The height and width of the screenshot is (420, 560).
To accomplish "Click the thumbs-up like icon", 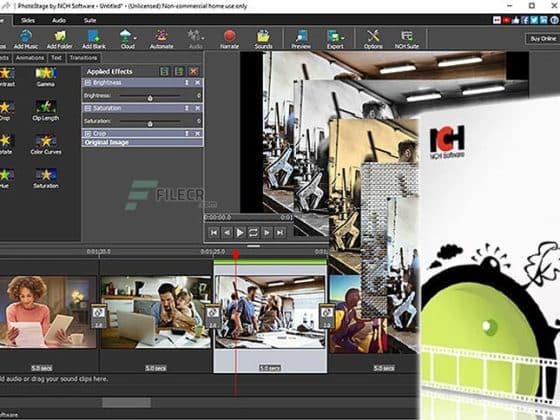I will (x=515, y=20).
